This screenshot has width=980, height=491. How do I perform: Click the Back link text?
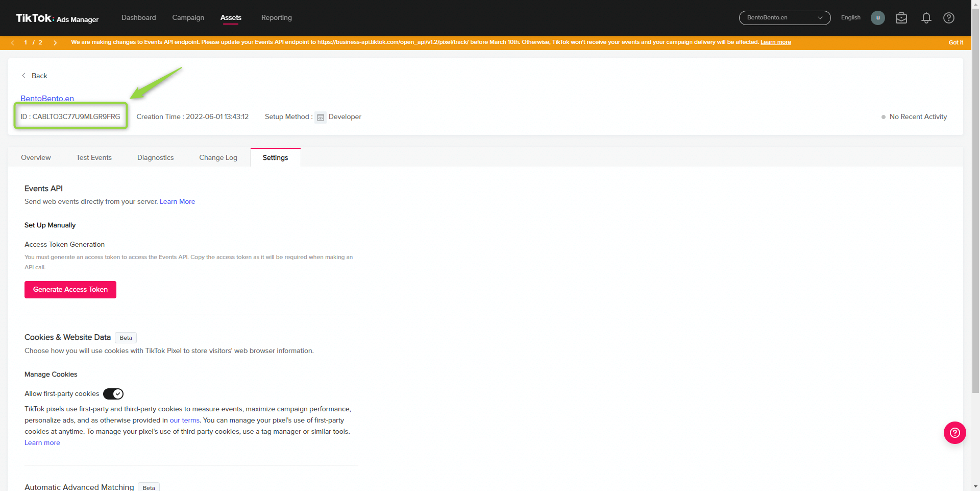(39, 76)
